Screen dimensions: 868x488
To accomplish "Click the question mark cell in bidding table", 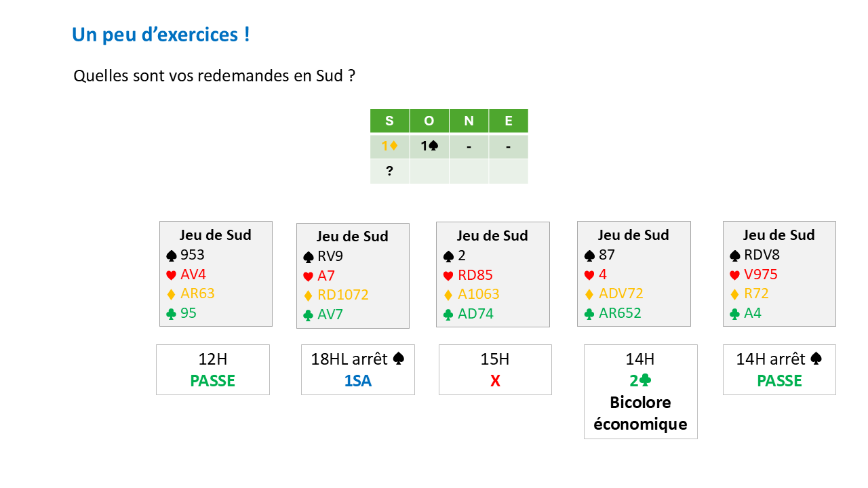I will [389, 171].
